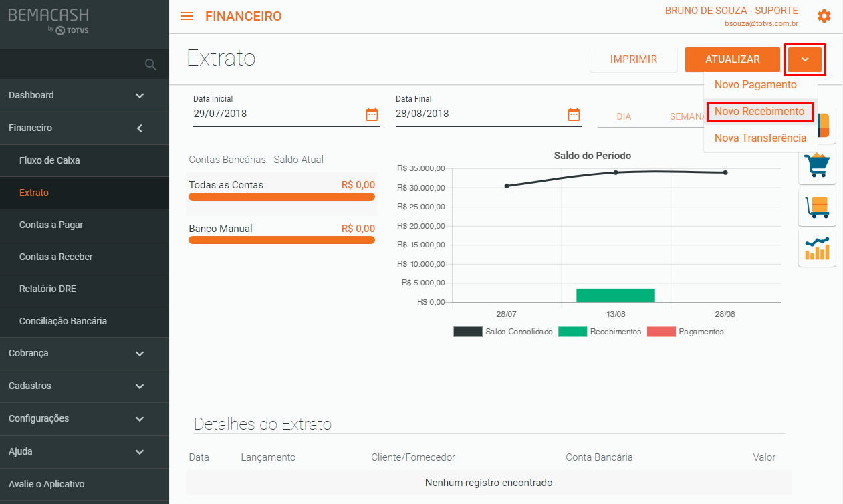Switch period filter to SEMANA
843x504 pixels.
point(687,116)
